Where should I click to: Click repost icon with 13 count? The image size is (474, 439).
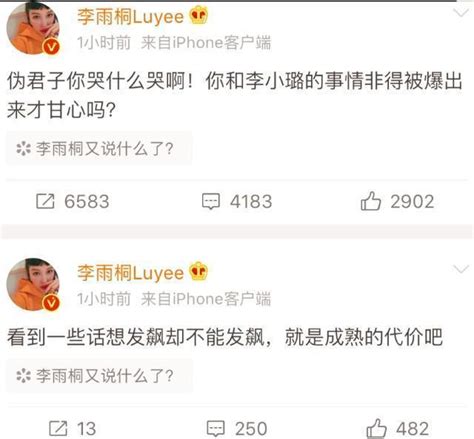(x=58, y=428)
